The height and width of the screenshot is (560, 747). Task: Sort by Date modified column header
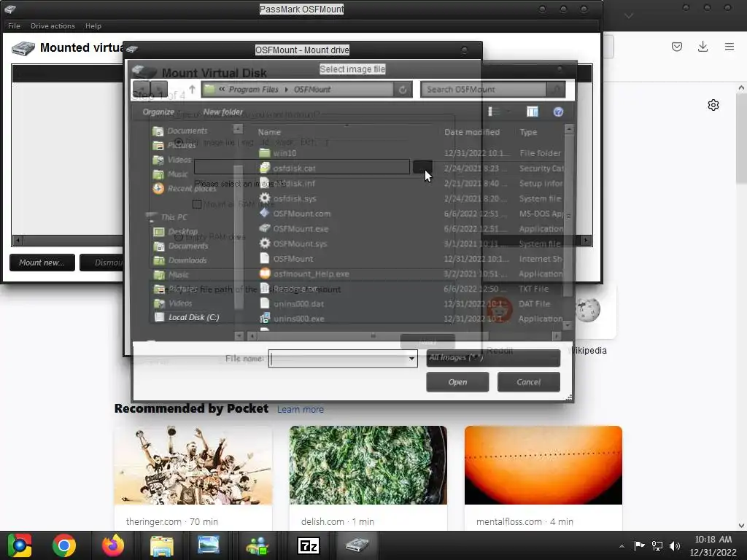tap(472, 132)
